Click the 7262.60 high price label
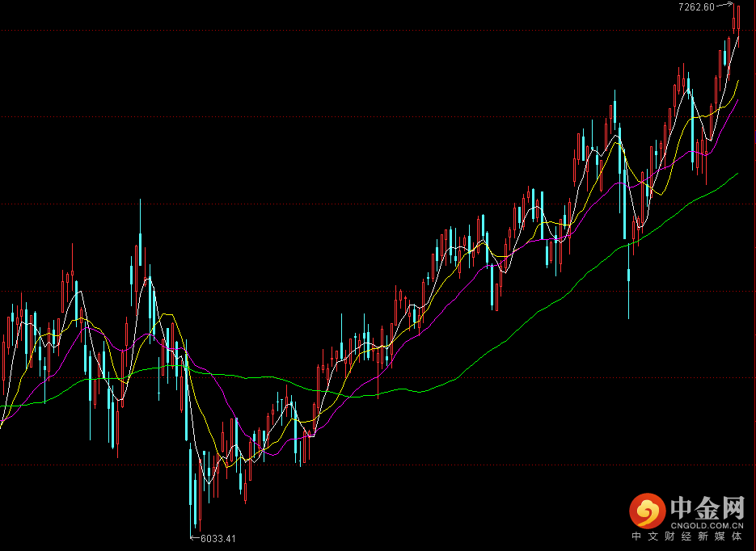This screenshot has height=551, width=756. coord(696,7)
